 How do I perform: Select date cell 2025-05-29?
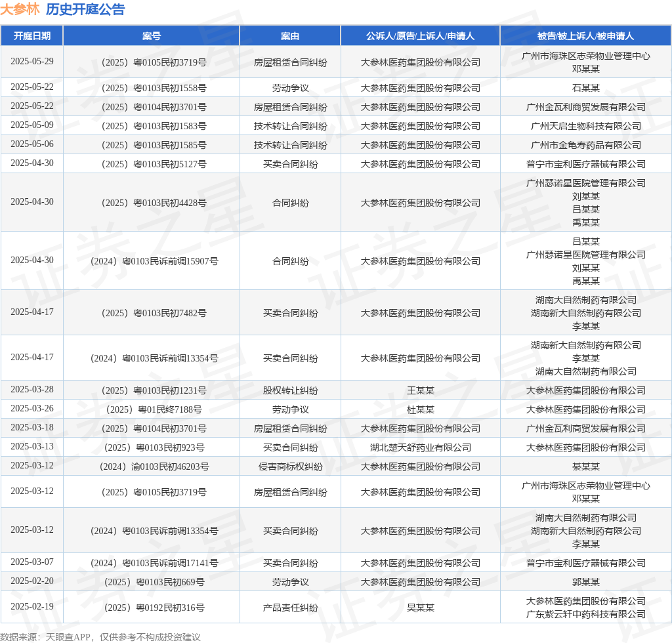[x=32, y=61]
